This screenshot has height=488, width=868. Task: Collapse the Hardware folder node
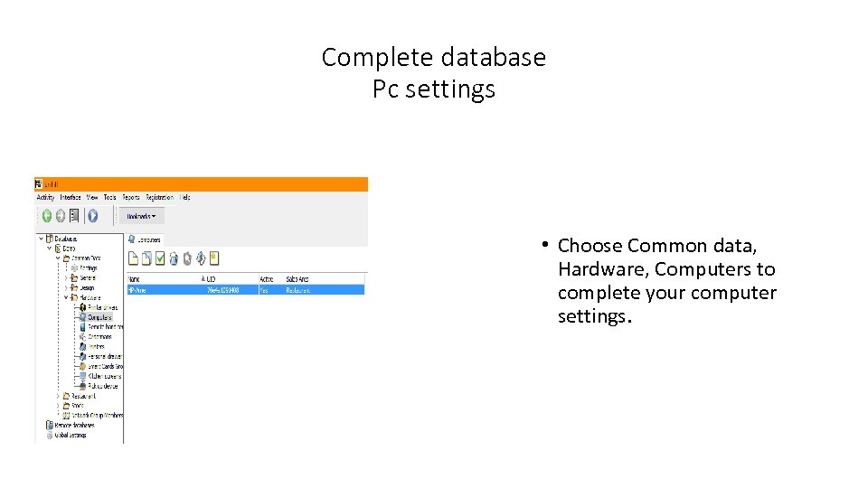coord(66,297)
